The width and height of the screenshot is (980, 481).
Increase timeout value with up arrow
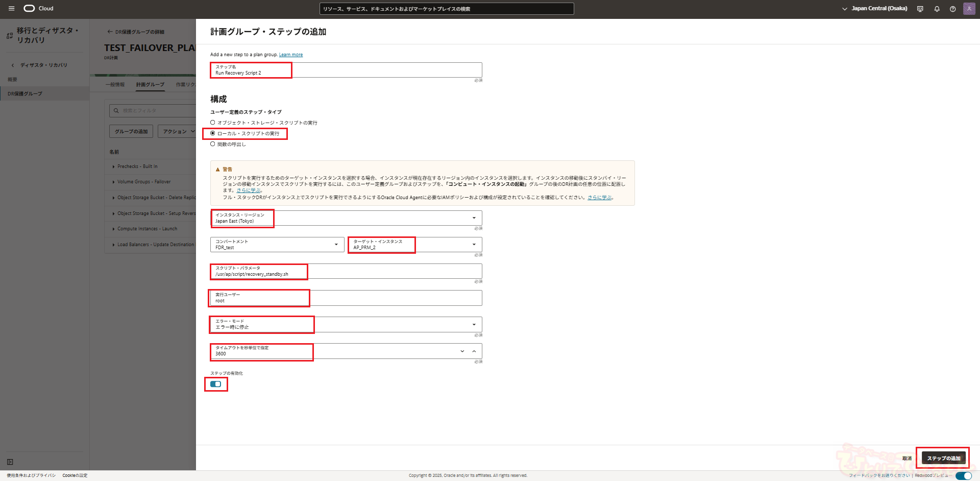coord(474,351)
